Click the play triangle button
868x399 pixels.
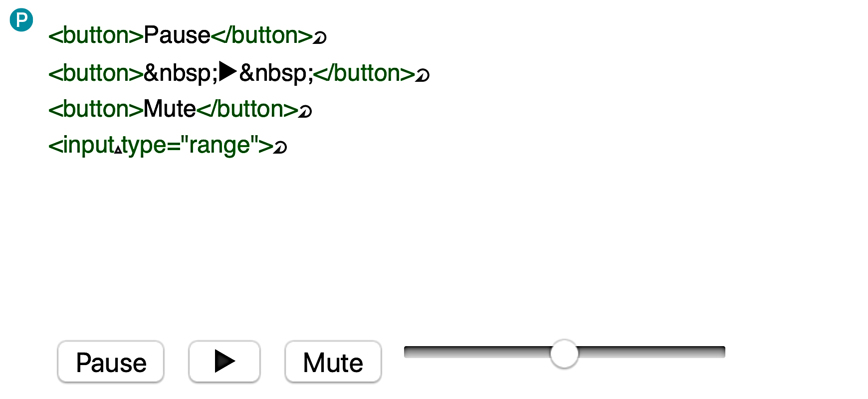point(224,362)
